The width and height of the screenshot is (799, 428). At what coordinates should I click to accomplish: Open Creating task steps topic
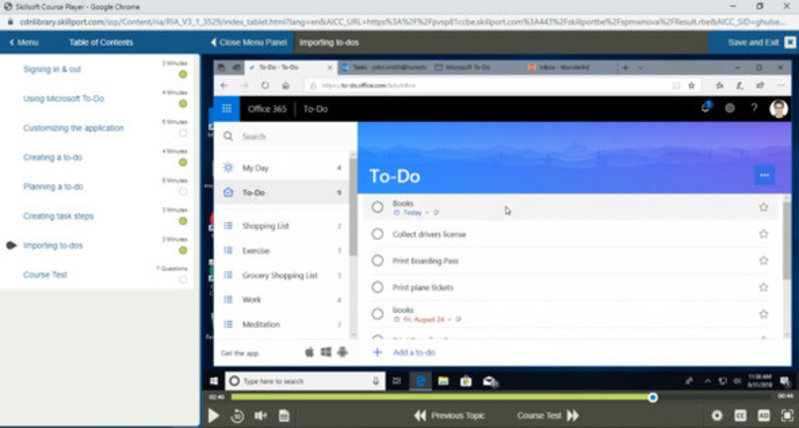[58, 216]
